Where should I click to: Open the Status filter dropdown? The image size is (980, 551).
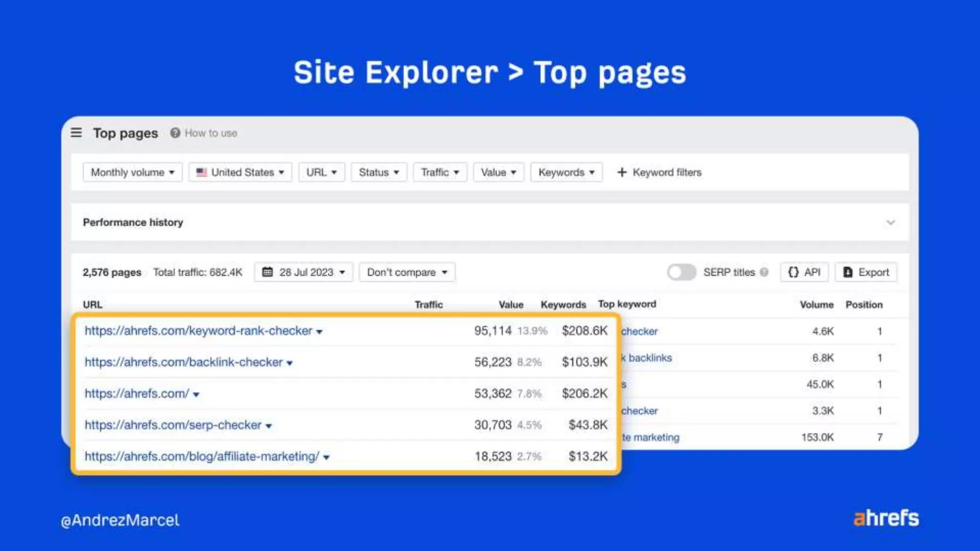(379, 172)
